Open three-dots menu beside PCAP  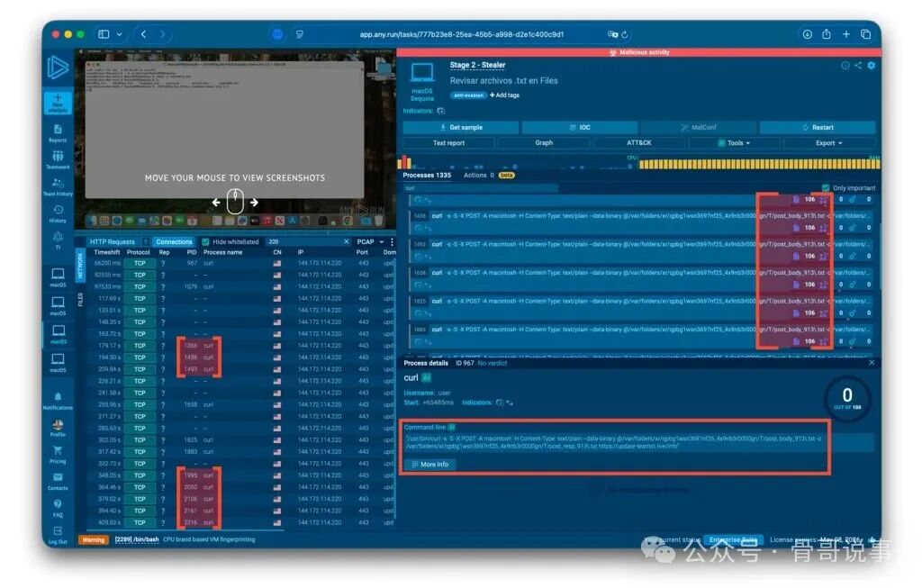point(392,241)
